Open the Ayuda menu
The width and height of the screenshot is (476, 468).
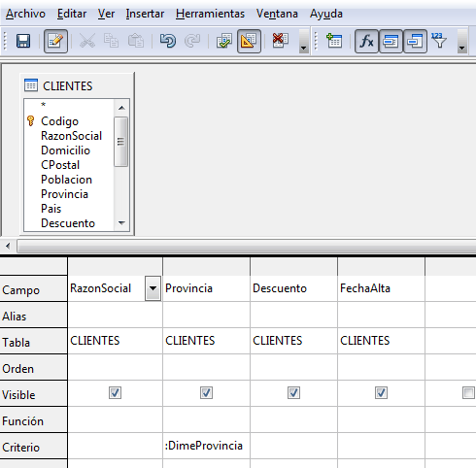click(x=326, y=14)
